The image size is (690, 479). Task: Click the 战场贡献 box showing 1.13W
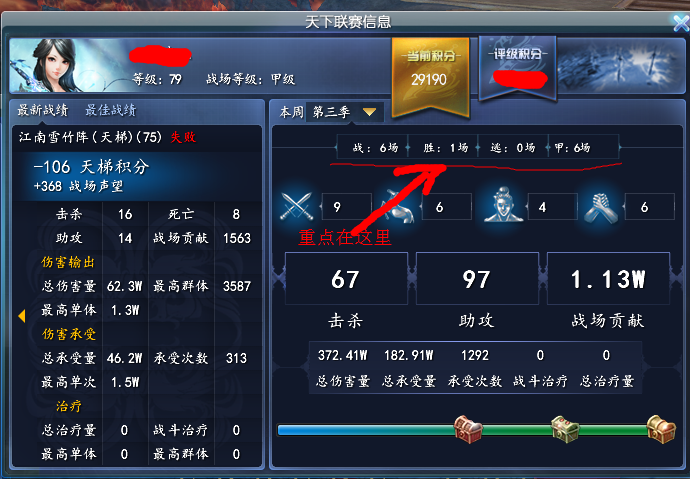(608, 278)
